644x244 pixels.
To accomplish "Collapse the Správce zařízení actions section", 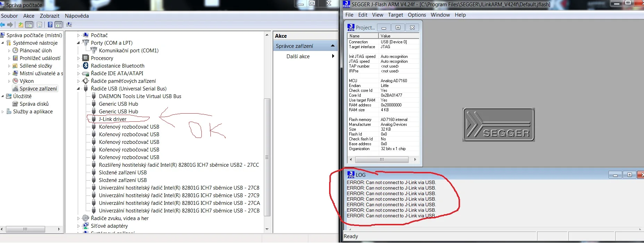I will click(x=333, y=46).
